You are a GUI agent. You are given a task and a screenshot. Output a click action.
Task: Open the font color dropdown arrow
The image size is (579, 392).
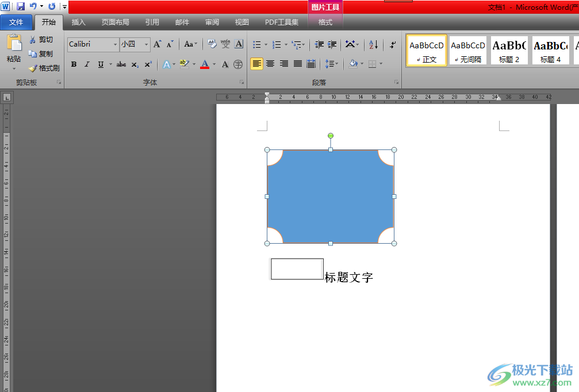pyautogui.click(x=214, y=64)
